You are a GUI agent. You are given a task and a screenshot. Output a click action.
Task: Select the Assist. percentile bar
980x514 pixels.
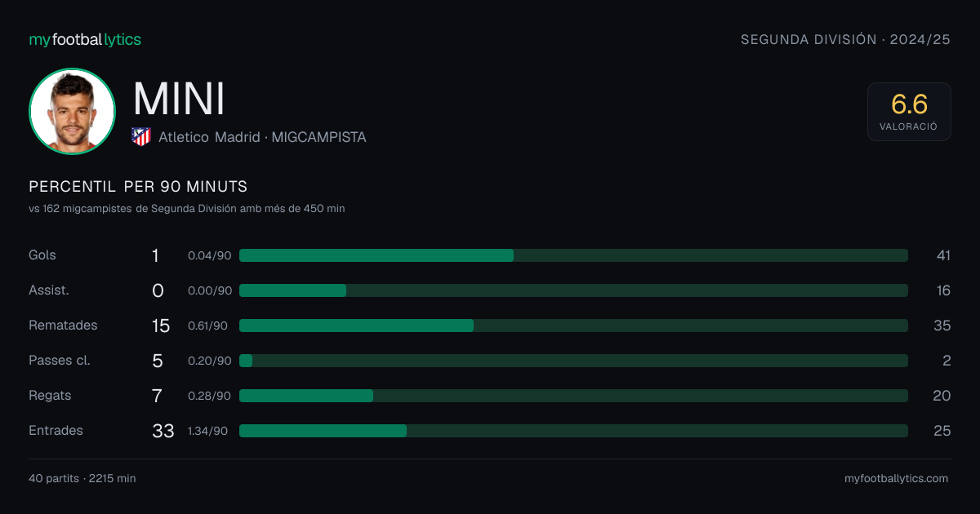(x=573, y=290)
